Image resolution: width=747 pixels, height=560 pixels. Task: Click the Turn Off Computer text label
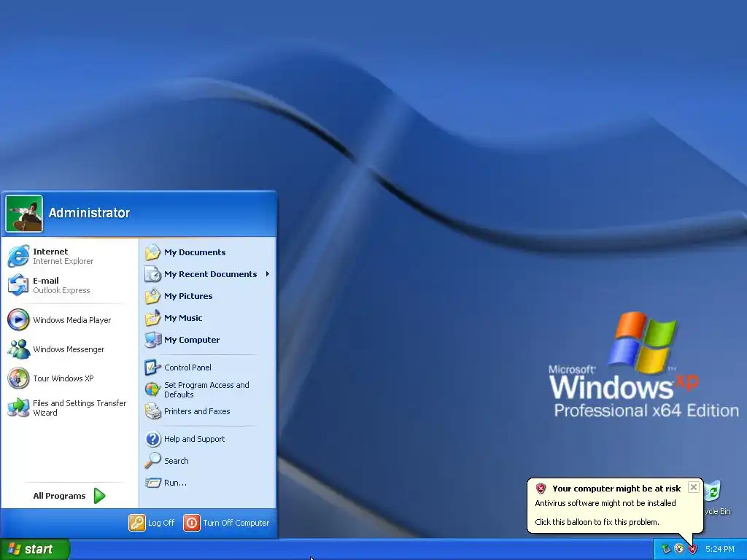click(236, 523)
